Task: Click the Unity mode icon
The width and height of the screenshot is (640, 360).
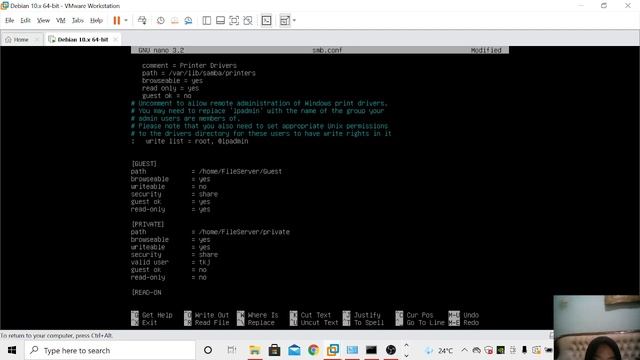Action: pyautogui.click(x=248, y=20)
